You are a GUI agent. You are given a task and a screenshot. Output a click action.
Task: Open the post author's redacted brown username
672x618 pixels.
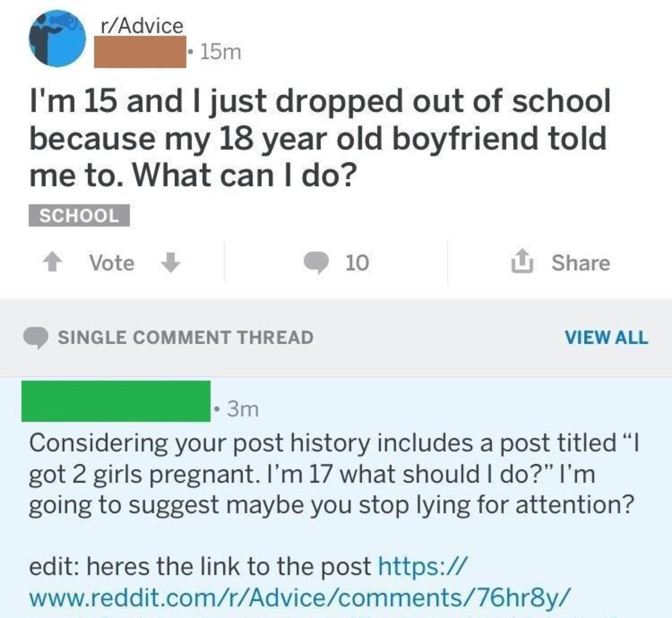pyautogui.click(x=139, y=52)
